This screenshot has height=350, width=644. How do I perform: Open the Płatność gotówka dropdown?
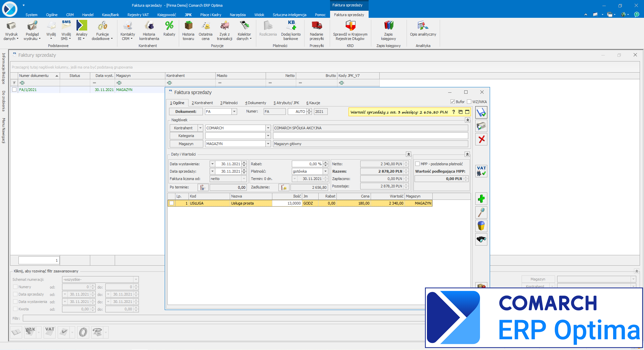325,171
